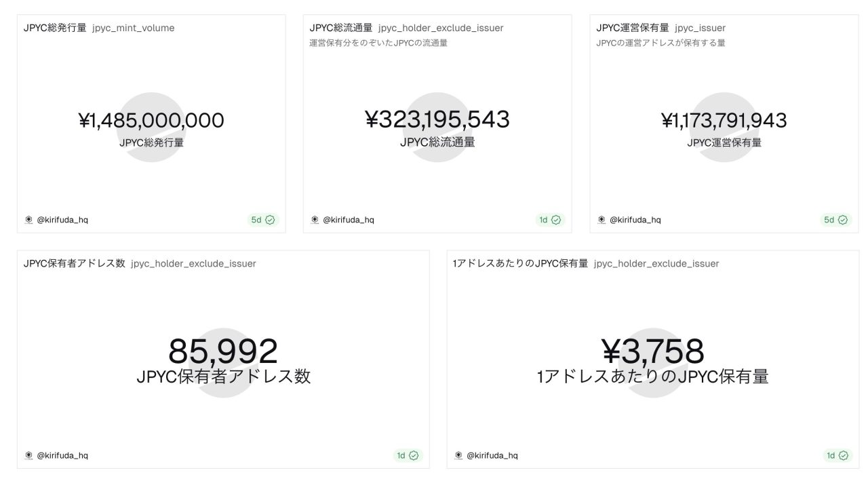This screenshot has width=868, height=479.
Task: Click the avatar icon in JPYC総発行量 panel footer
Action: 28,220
